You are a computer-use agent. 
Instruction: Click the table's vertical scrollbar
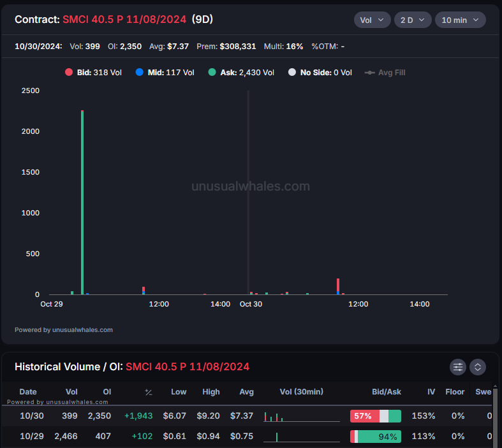pos(495,417)
